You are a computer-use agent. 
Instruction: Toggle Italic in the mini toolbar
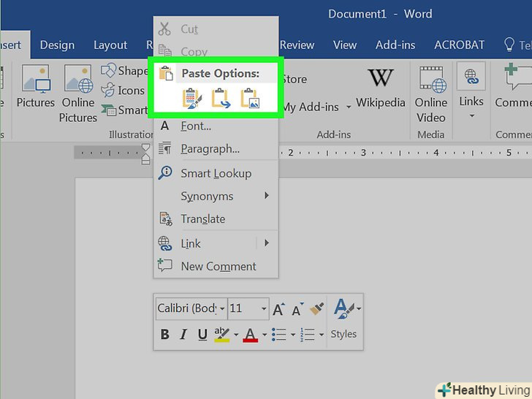point(183,335)
